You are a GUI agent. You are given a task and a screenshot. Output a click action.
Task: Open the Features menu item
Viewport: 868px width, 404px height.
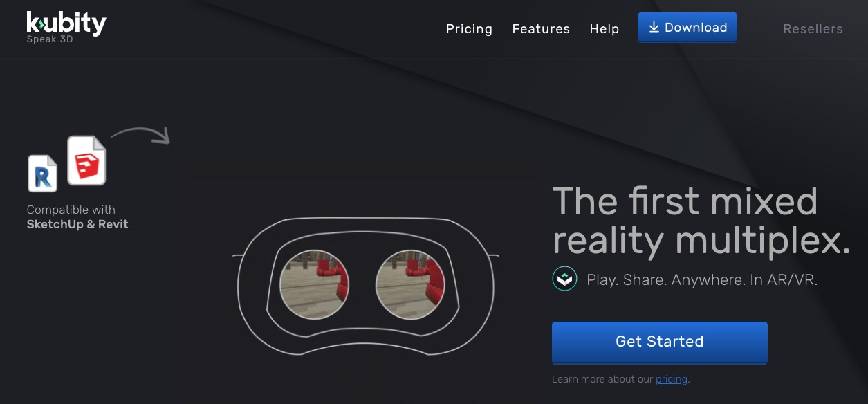[x=541, y=29]
